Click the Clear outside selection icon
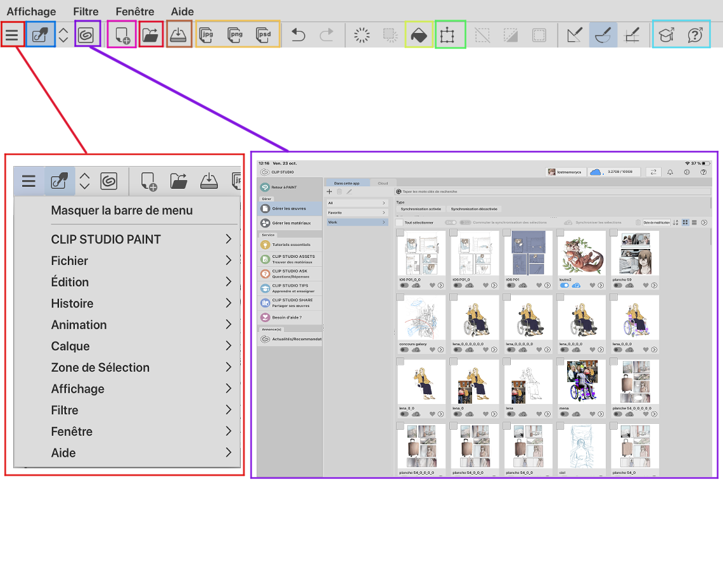The height and width of the screenshot is (588, 723). pyautogui.click(x=390, y=35)
